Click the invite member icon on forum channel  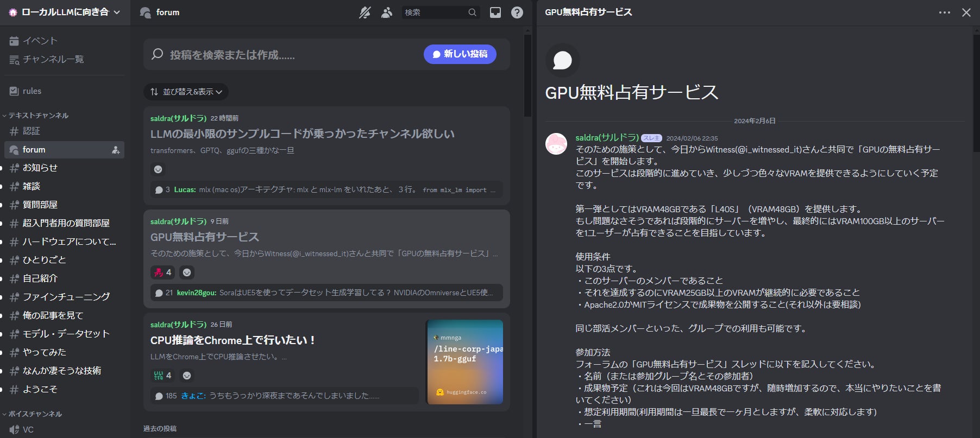coord(116,150)
